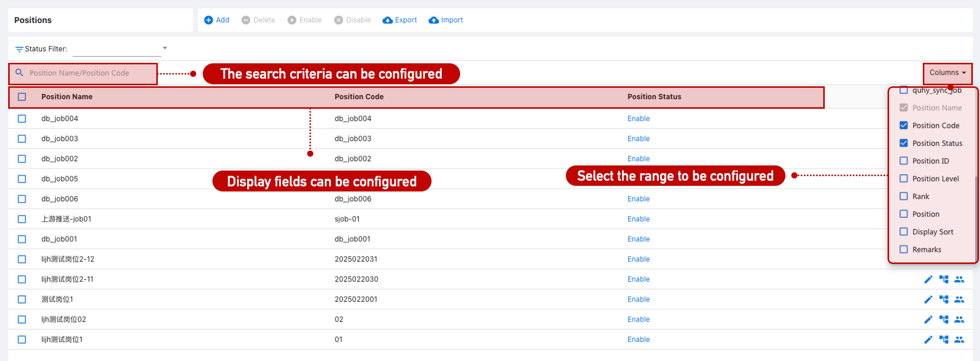Screen dimensions: 980x361
Task: Click the Import cloud upload icon
Action: point(434,20)
